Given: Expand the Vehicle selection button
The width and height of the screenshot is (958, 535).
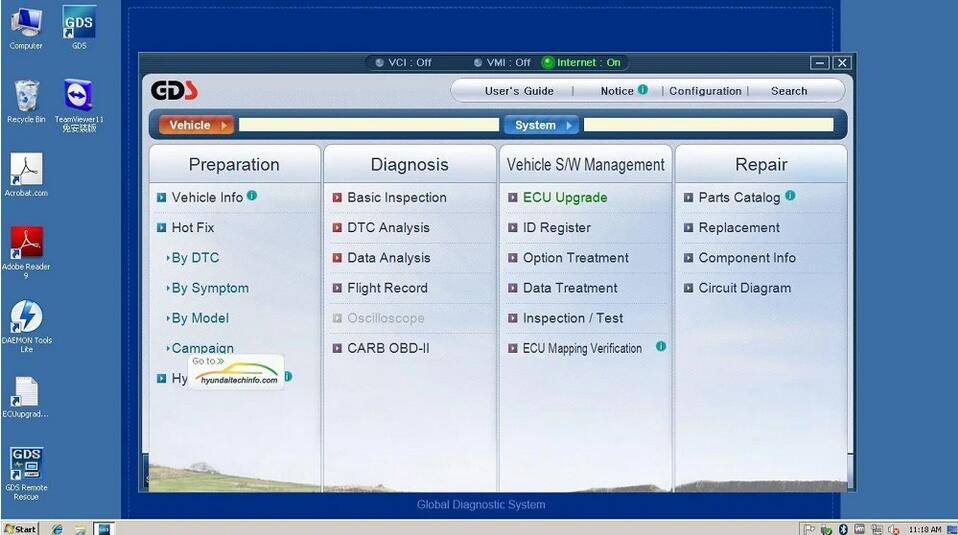Looking at the screenshot, I should coord(196,125).
